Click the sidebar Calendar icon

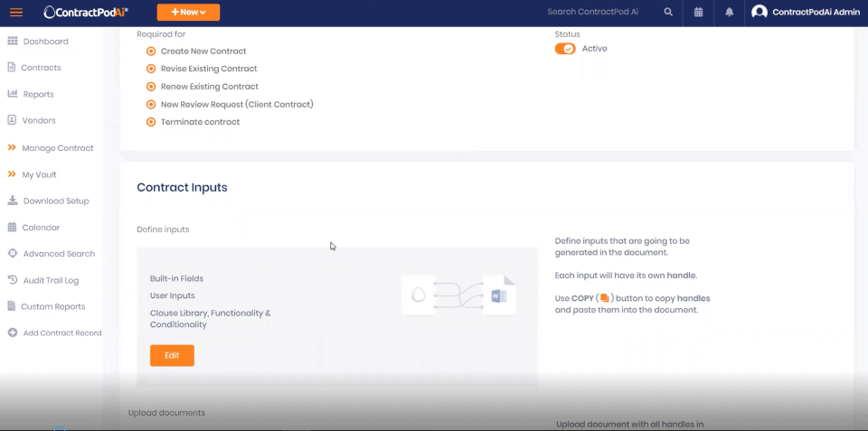pyautogui.click(x=12, y=227)
